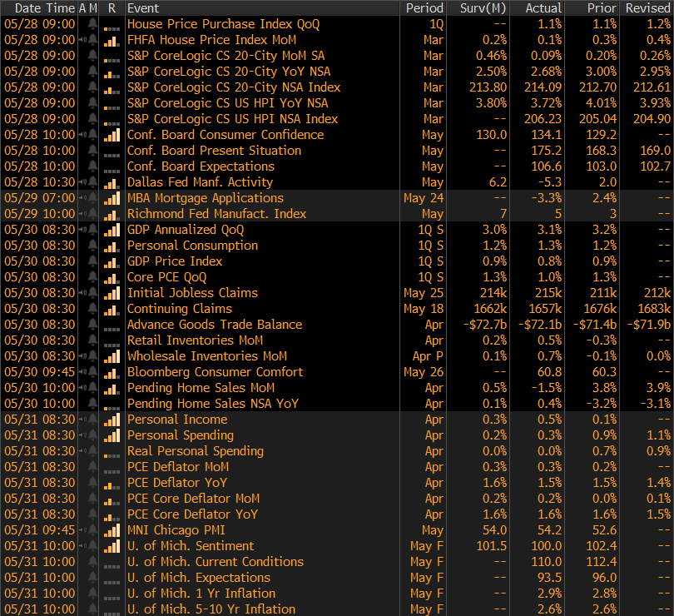Open the Continuing Claims event
Viewport: 674px width, 616px height.
pyautogui.click(x=180, y=309)
